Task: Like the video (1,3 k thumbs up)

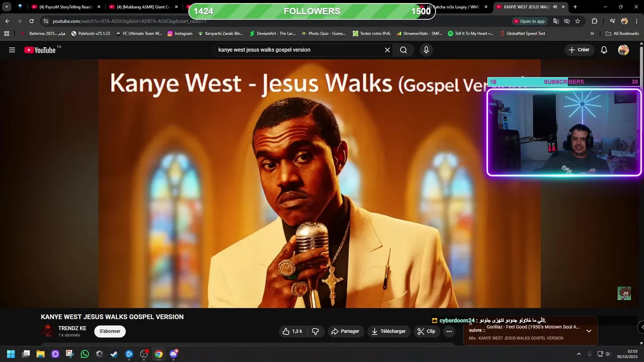Action: coord(292,331)
